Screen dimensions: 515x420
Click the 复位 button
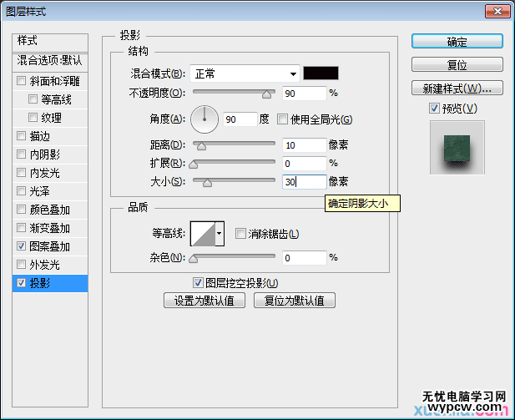pyautogui.click(x=457, y=64)
